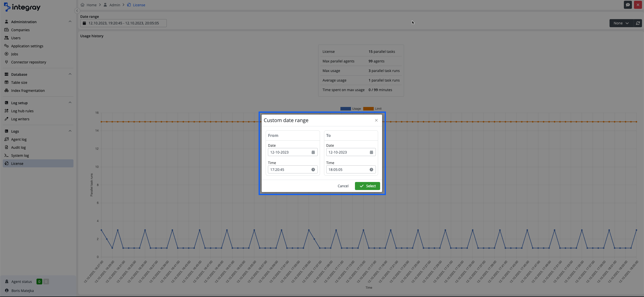This screenshot has height=297, width=644.
Task: Click the From time input field
Action: coord(289,170)
